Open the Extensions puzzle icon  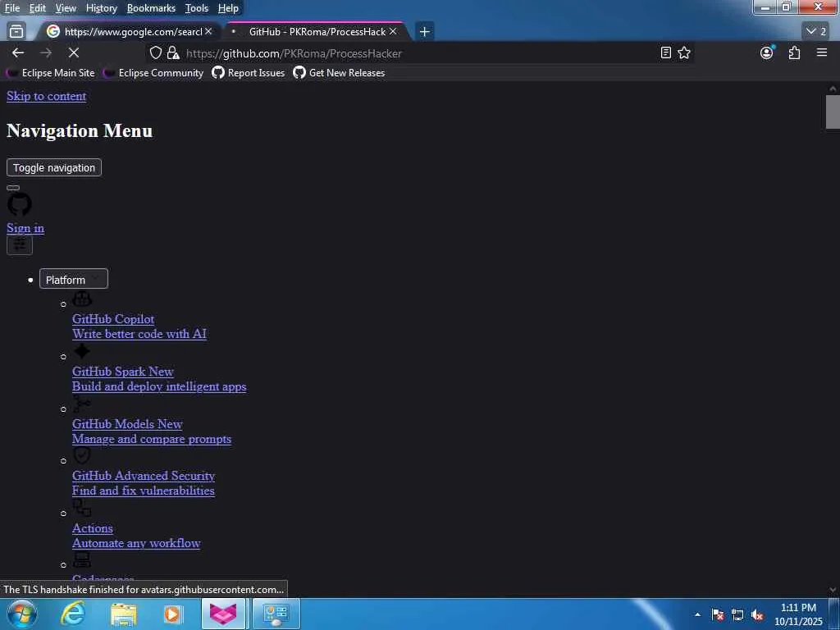point(794,52)
